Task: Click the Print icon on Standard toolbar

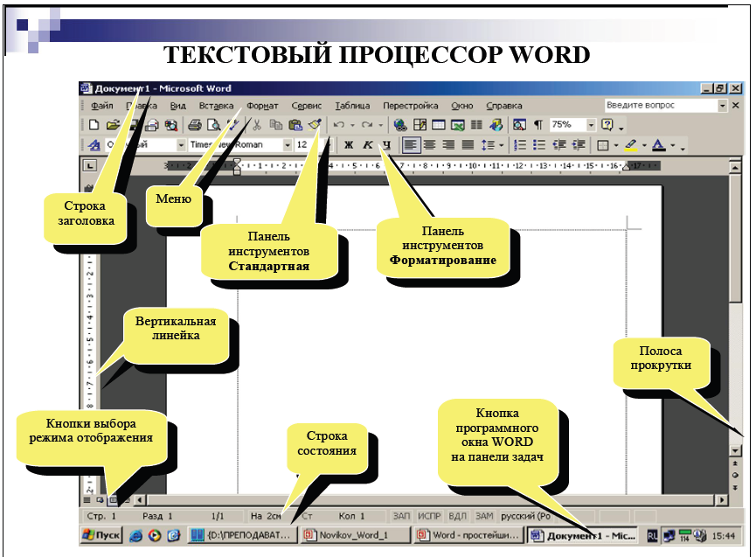Action: pos(194,125)
